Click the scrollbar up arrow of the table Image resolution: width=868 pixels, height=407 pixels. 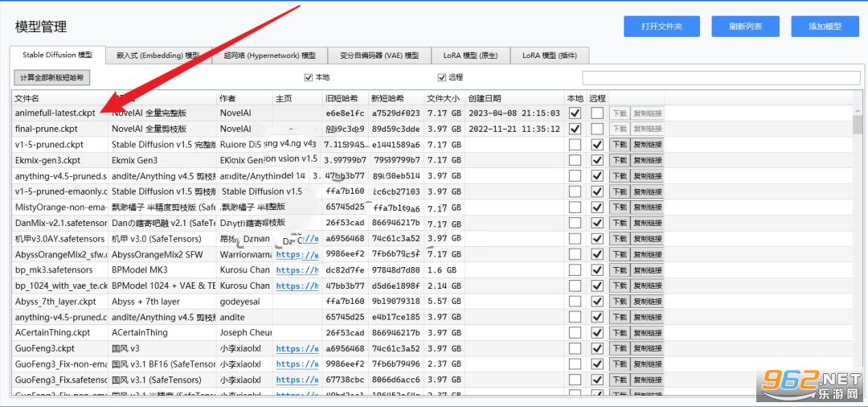click(x=858, y=110)
